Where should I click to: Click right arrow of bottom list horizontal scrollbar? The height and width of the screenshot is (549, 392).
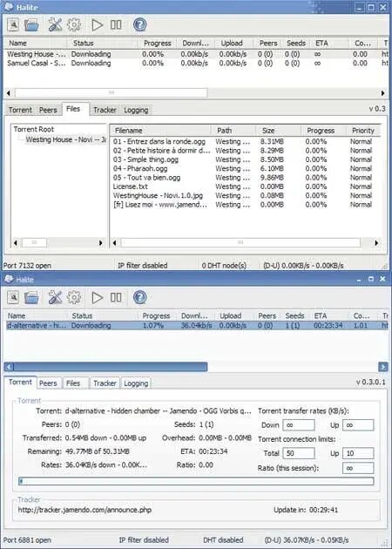383,367
